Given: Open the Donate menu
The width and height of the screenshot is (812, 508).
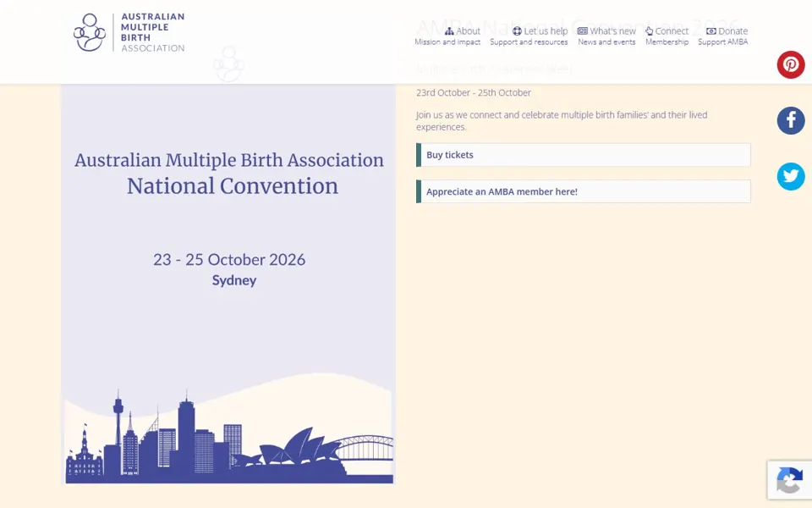Looking at the screenshot, I should pos(722,36).
